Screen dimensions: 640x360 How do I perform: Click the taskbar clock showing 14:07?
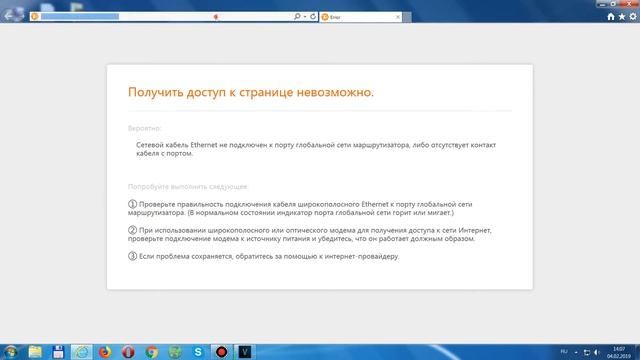coord(619,353)
